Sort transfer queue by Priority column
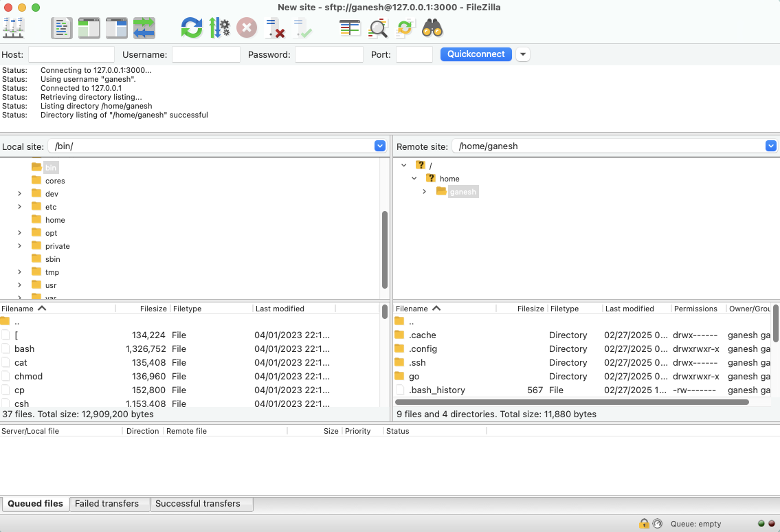780x532 pixels. (x=362, y=431)
